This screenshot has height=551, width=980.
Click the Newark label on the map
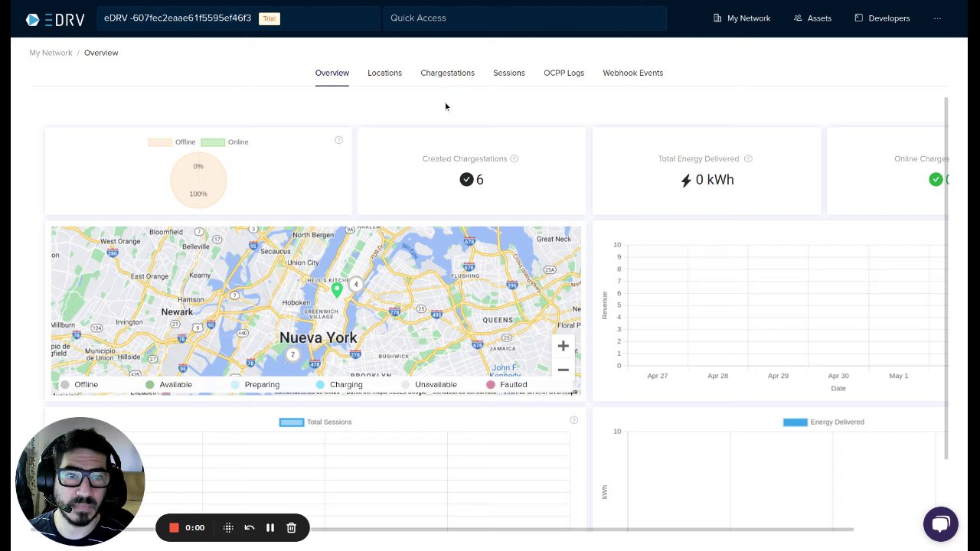click(177, 311)
